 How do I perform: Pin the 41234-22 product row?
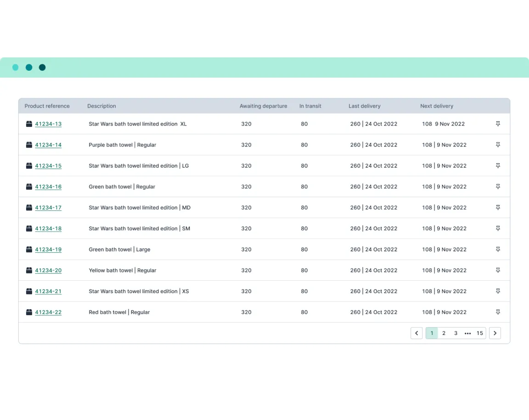click(x=498, y=312)
